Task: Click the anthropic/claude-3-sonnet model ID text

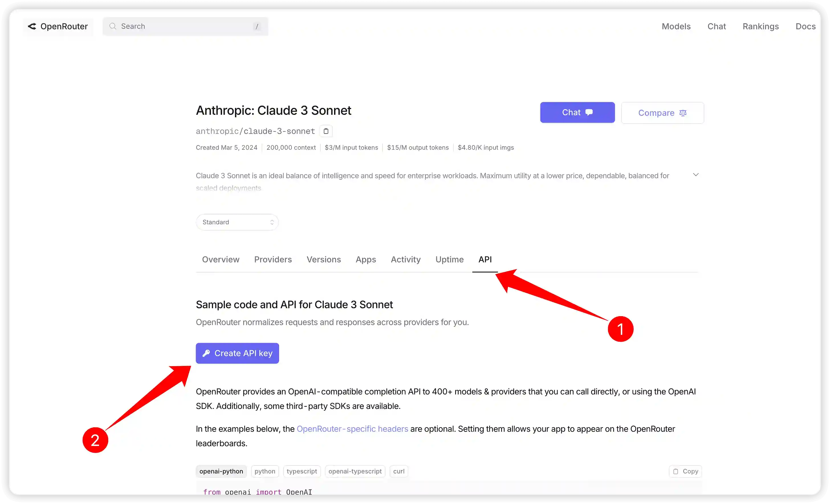Action: [255, 131]
